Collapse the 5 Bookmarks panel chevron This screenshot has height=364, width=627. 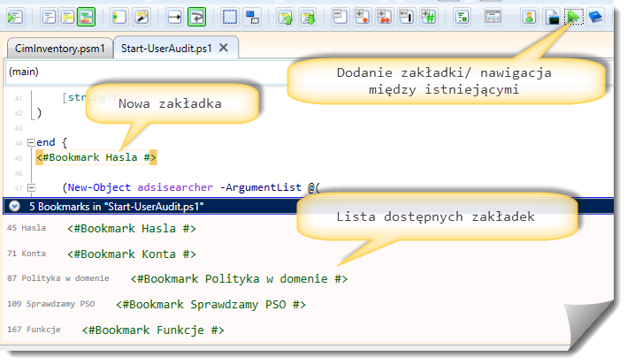pos(15,206)
